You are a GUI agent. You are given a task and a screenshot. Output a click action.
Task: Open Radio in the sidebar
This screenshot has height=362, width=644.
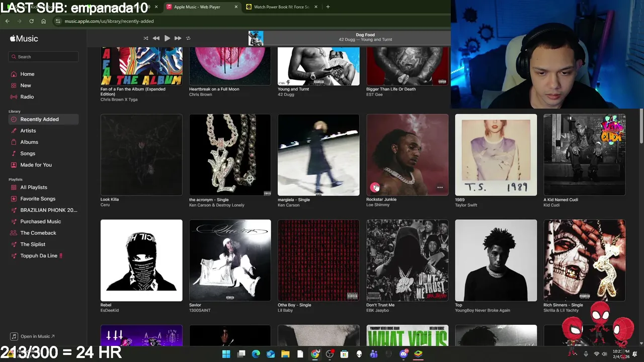tap(27, 97)
